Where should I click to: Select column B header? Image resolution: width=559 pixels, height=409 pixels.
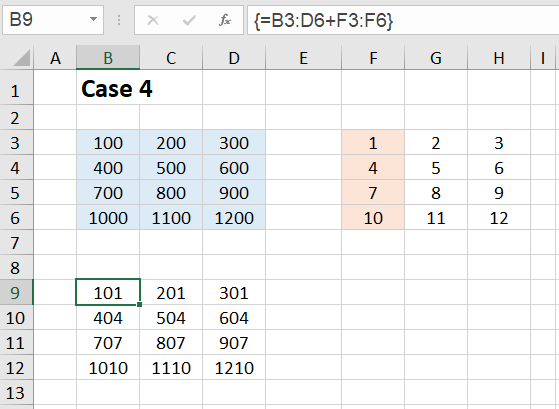[x=108, y=58]
